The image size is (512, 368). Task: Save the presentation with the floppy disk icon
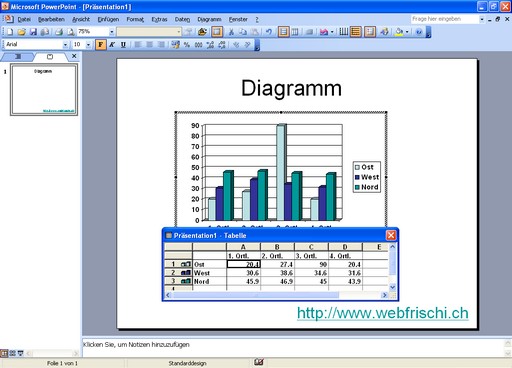point(33,32)
